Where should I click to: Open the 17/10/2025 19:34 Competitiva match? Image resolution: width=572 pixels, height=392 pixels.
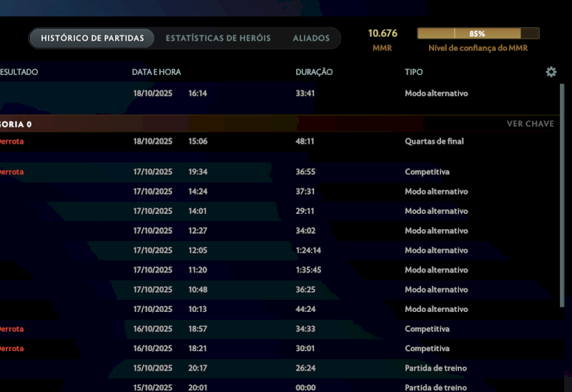(x=286, y=172)
